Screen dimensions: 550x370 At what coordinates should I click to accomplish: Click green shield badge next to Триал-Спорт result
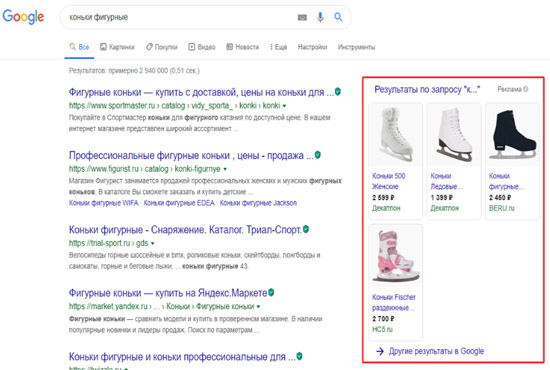[306, 229]
